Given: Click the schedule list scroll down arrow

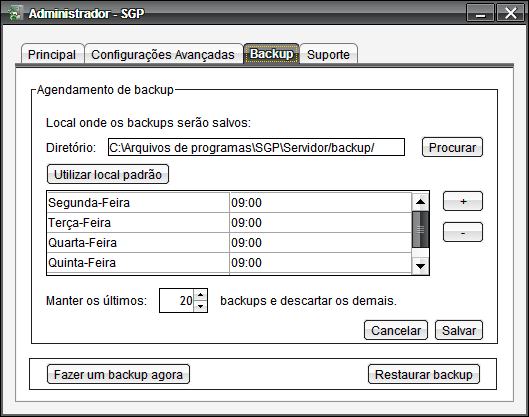Looking at the screenshot, I should click(420, 266).
